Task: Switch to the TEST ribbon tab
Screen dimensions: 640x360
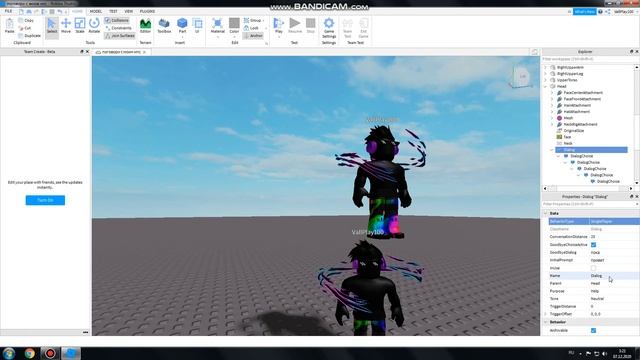Action: [x=113, y=11]
